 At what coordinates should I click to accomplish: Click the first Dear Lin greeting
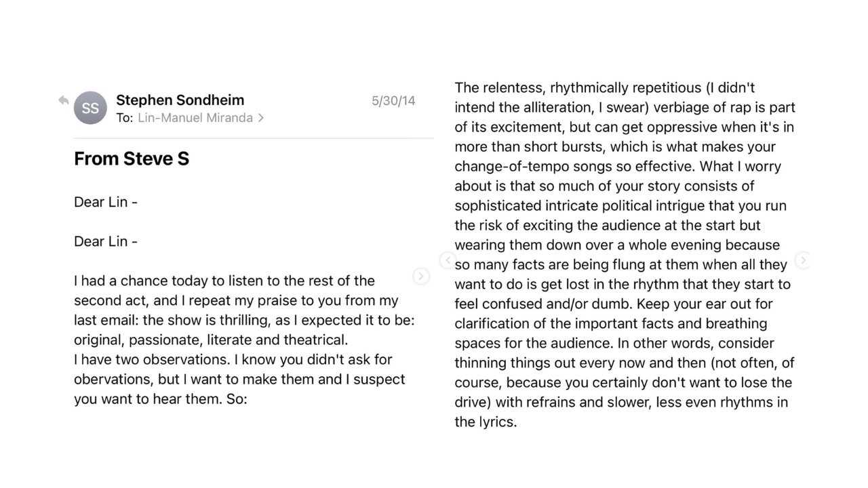point(106,202)
